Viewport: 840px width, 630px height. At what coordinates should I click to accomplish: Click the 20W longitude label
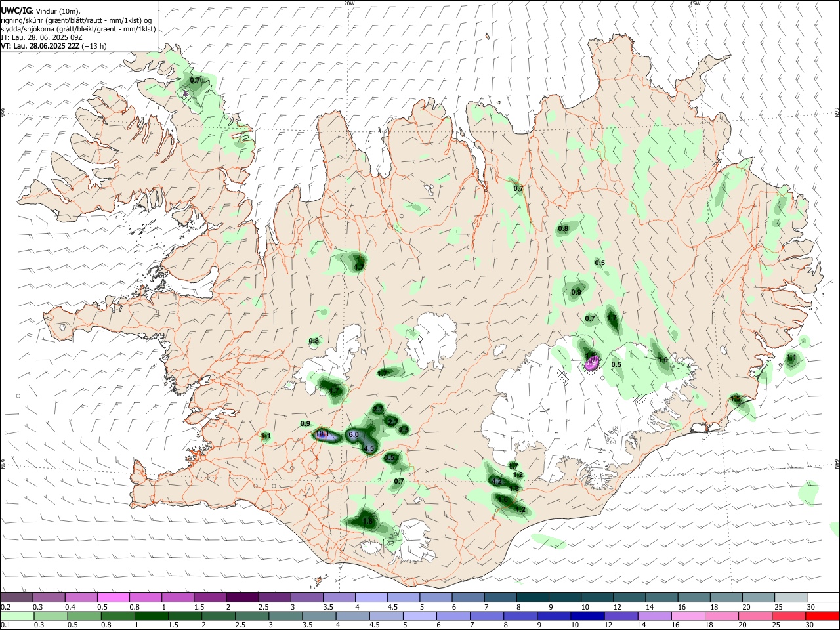click(350, 3)
